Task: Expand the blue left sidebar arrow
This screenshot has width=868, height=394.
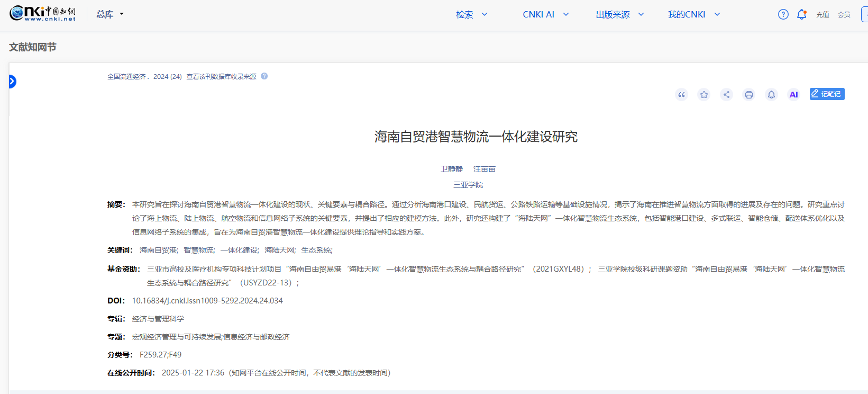Action: [x=12, y=82]
